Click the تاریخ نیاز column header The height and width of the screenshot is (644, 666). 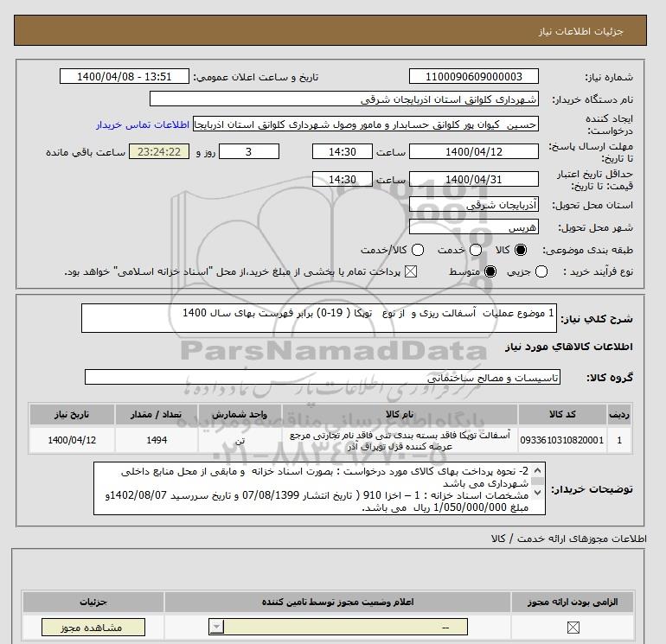tap(72, 414)
